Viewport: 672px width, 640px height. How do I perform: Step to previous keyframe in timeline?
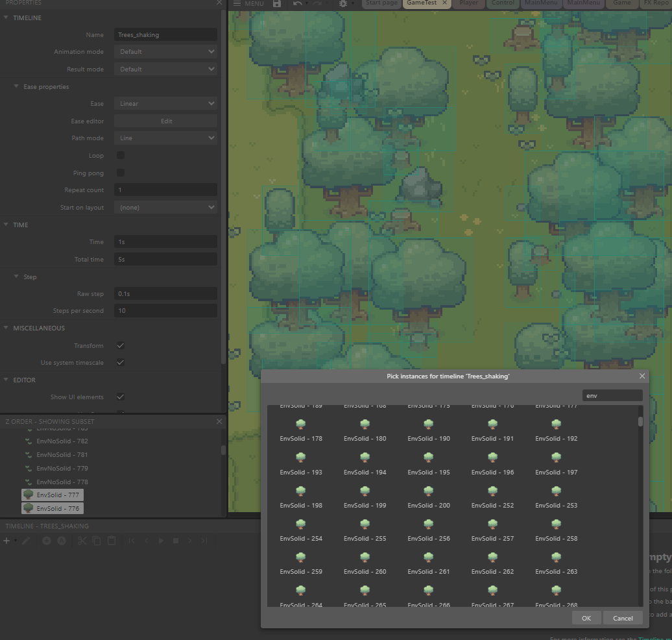point(147,541)
